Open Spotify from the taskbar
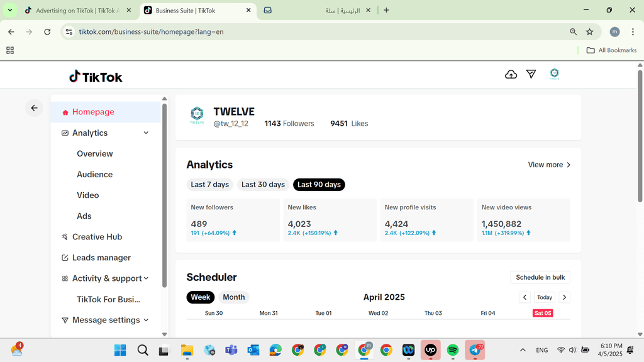This screenshot has width=644, height=362. 453,350
